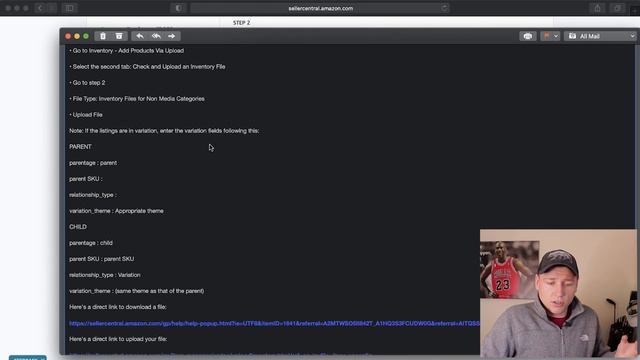Image resolution: width=640 pixels, height=360 pixels.
Task: Open the All Mail mailbox dropdown
Action: pyautogui.click(x=600, y=36)
